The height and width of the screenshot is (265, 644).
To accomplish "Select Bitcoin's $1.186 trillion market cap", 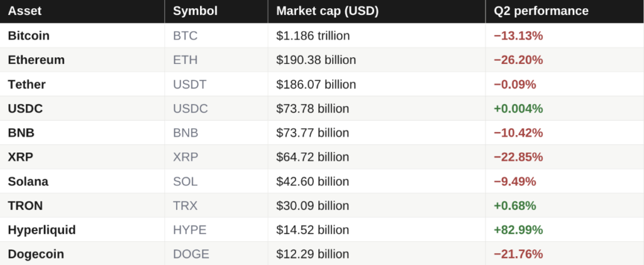I will point(313,36).
